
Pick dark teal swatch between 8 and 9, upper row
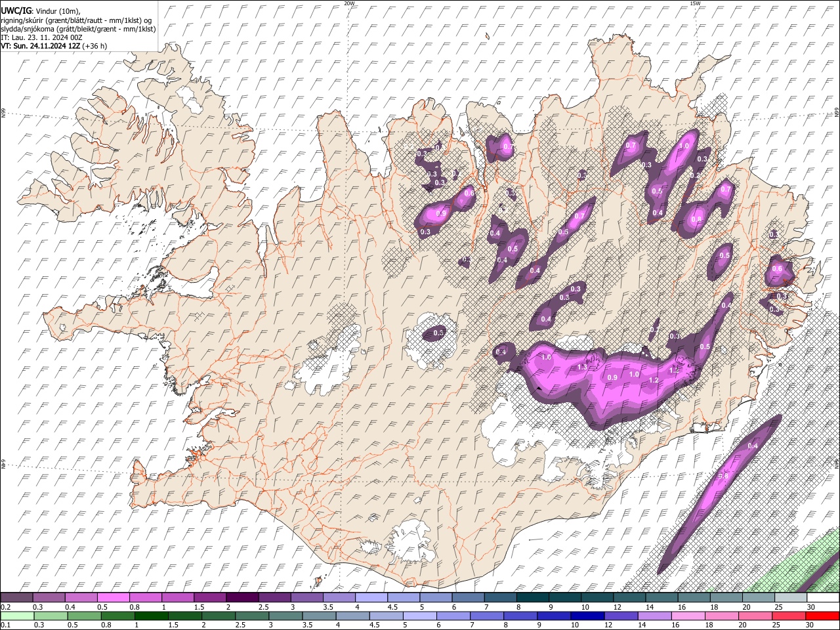532,598
